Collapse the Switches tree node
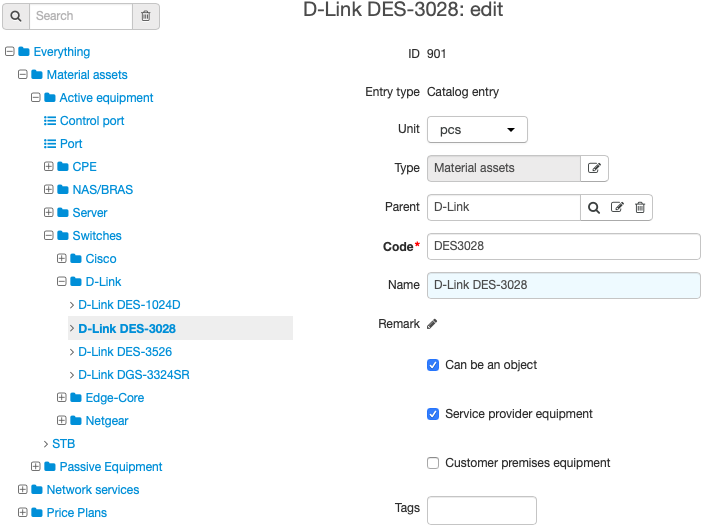 48,236
